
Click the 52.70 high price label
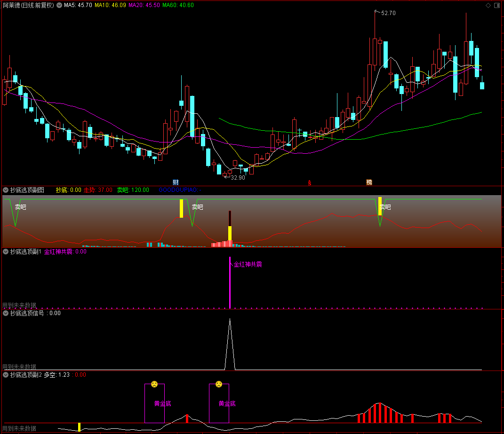click(x=388, y=13)
